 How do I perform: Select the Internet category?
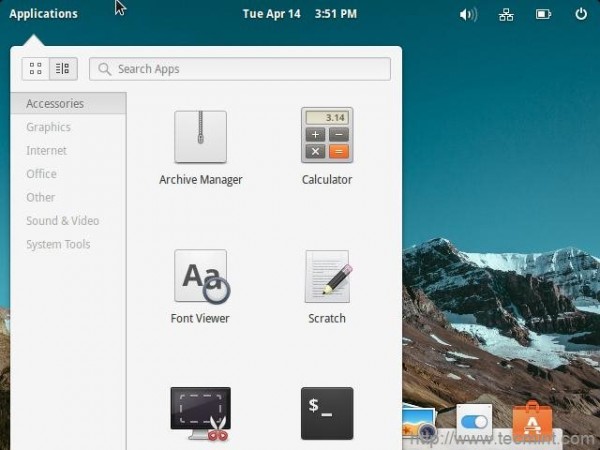(46, 150)
